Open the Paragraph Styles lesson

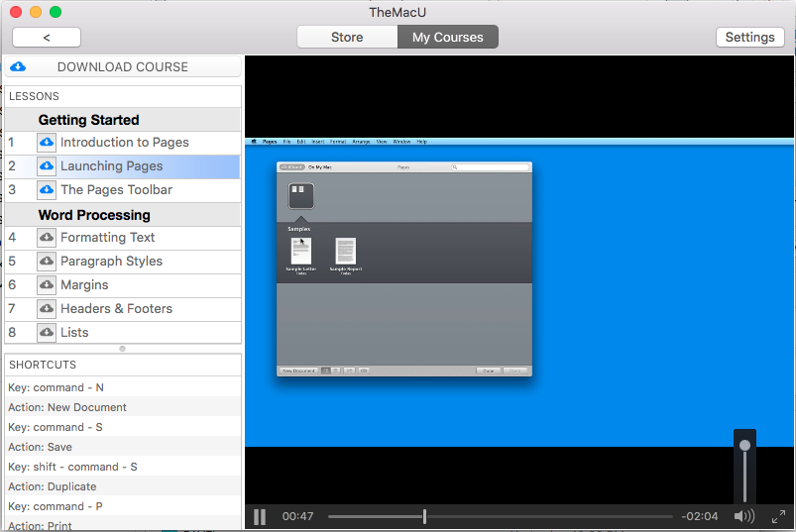pyautogui.click(x=123, y=262)
